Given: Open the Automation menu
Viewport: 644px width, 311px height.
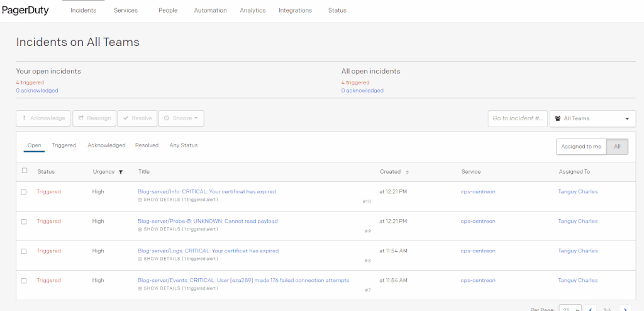Looking at the screenshot, I should pos(210,11).
